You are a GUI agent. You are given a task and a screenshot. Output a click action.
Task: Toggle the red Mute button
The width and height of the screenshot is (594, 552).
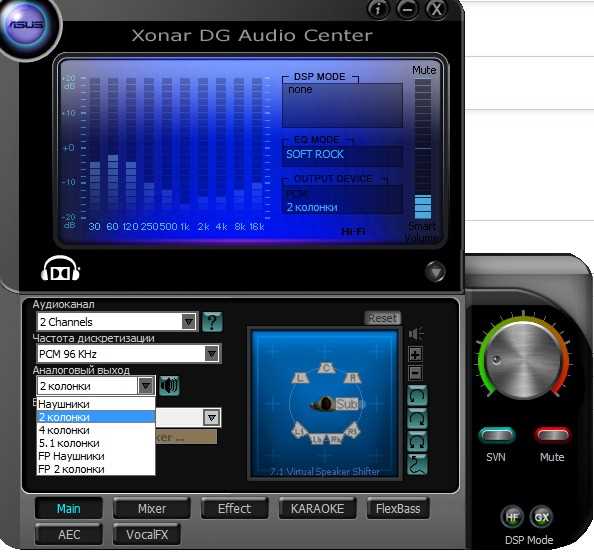(x=552, y=436)
